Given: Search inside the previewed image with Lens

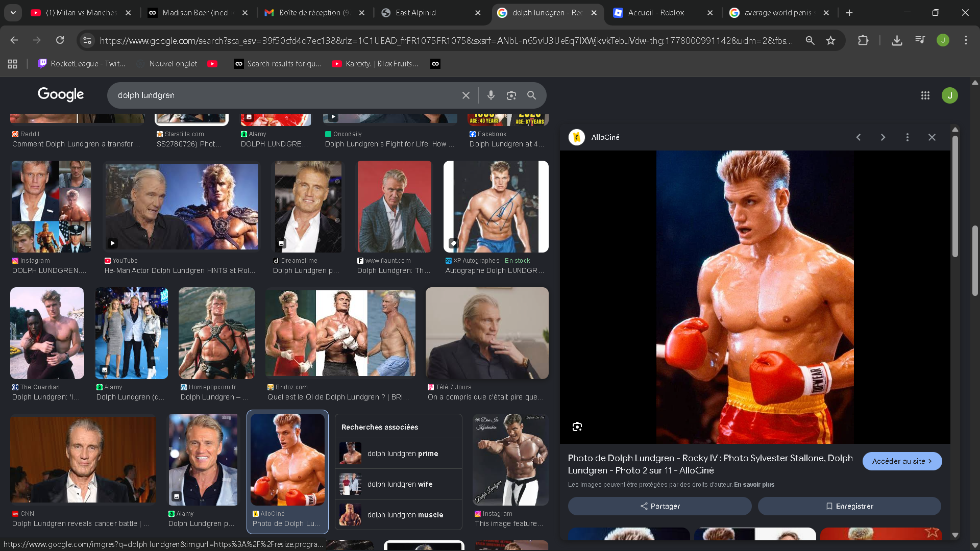Looking at the screenshot, I should [x=577, y=427].
